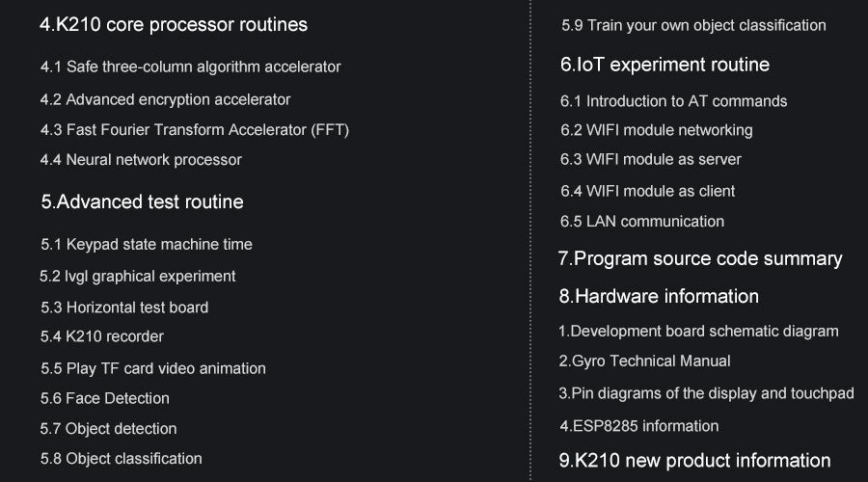Screen dimensions: 868x482
Task: Select "4.ESP8285 information" entry
Action: (x=639, y=426)
